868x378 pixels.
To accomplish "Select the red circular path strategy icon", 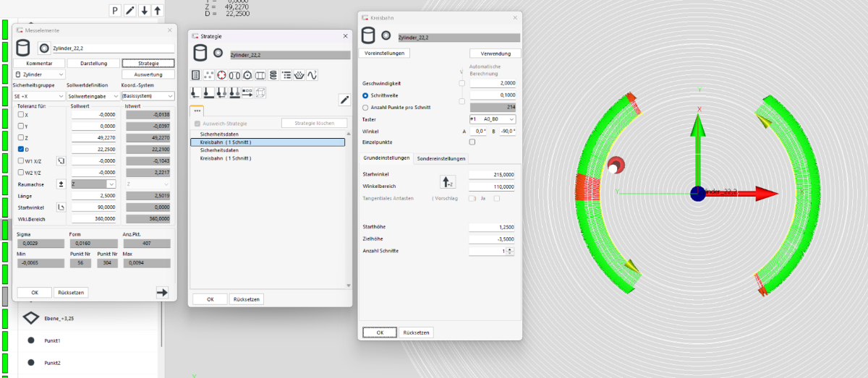I will [x=222, y=75].
